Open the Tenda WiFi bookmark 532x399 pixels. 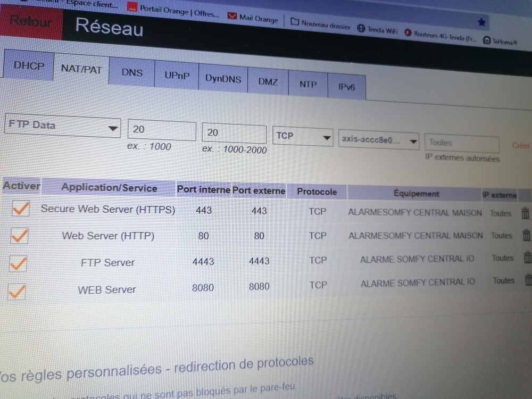[x=377, y=30]
